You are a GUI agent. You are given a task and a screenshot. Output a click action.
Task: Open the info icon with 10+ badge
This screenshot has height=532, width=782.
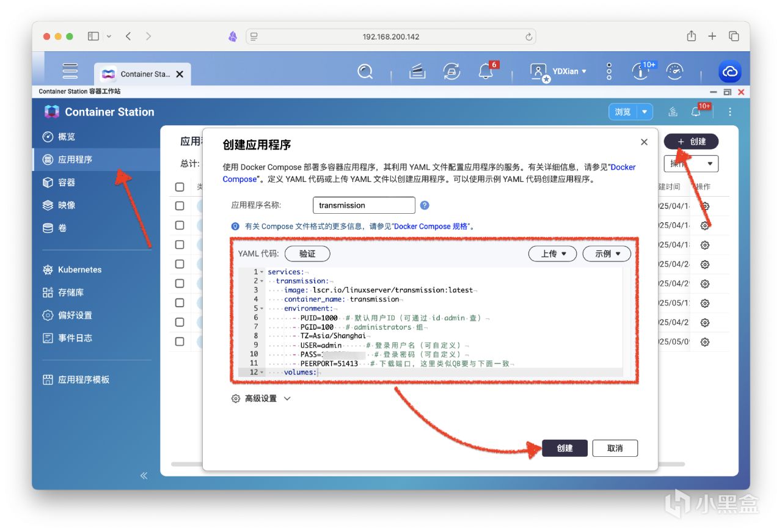point(640,71)
